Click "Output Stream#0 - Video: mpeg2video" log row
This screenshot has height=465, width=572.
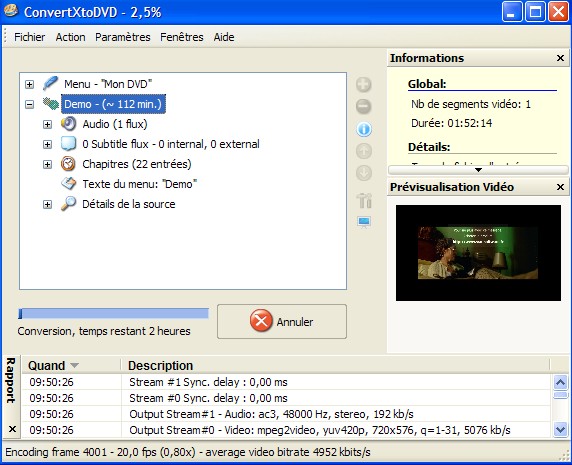[286, 430]
